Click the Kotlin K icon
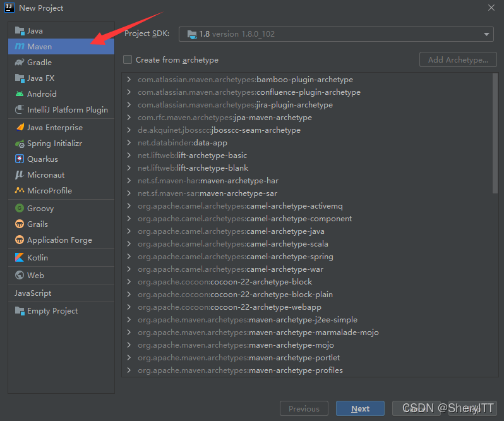 tap(20, 257)
